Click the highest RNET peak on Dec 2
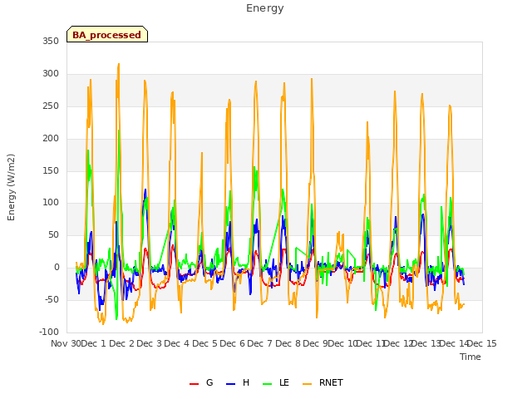Image resolution: width=532 pixels, height=399 pixels. point(118,64)
